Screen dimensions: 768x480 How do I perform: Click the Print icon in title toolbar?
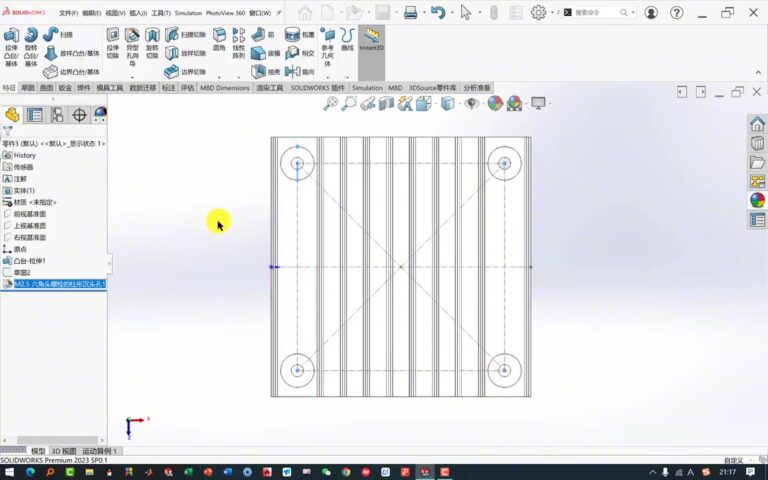click(x=410, y=13)
